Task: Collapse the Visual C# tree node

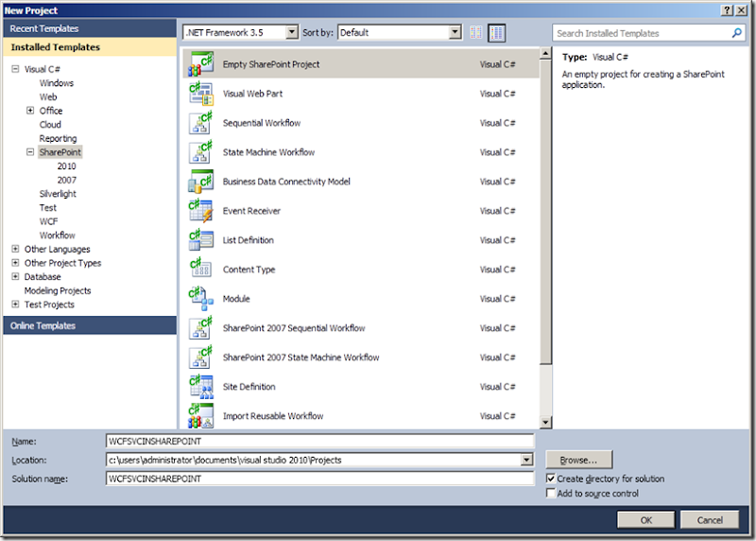Action: click(x=15, y=69)
